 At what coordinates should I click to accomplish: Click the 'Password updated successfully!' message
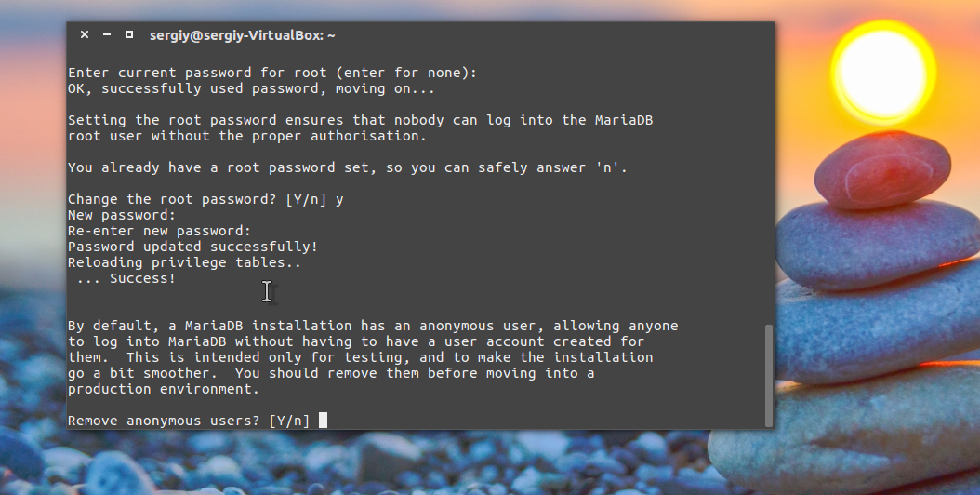[x=192, y=247]
